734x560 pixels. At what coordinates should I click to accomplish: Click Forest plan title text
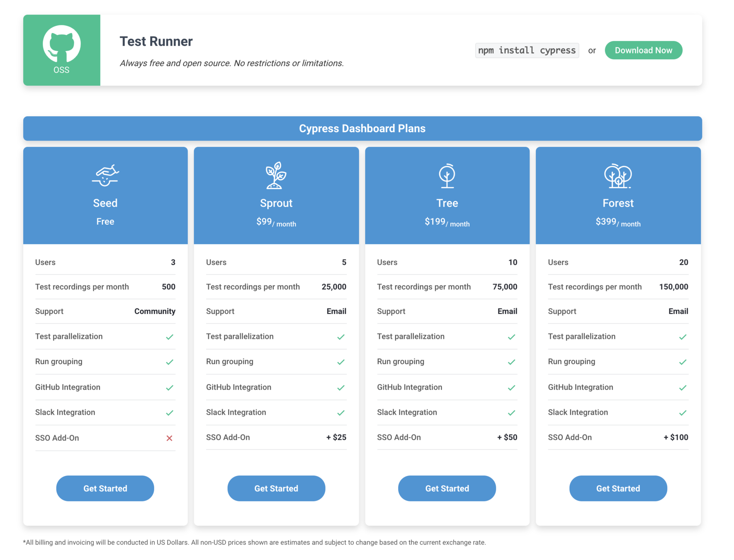pyautogui.click(x=618, y=203)
